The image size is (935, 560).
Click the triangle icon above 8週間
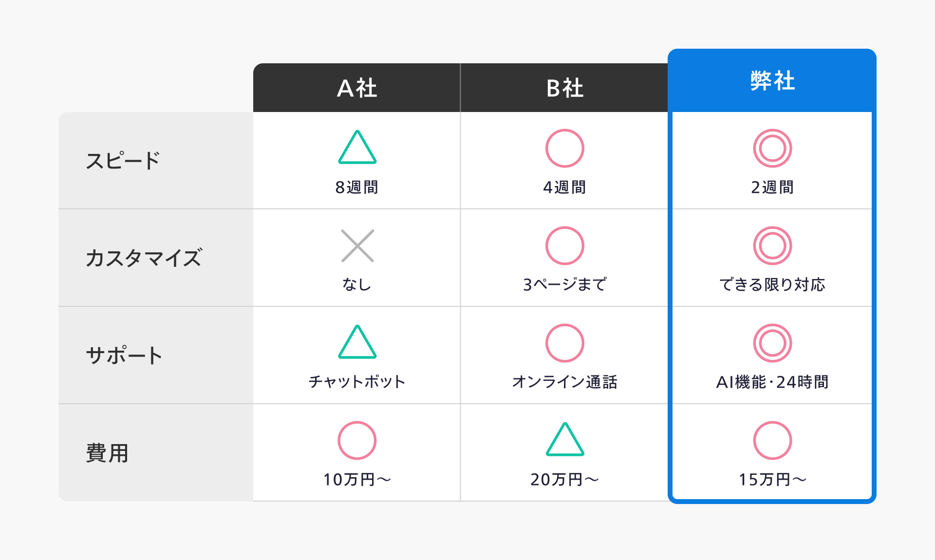[x=357, y=148]
